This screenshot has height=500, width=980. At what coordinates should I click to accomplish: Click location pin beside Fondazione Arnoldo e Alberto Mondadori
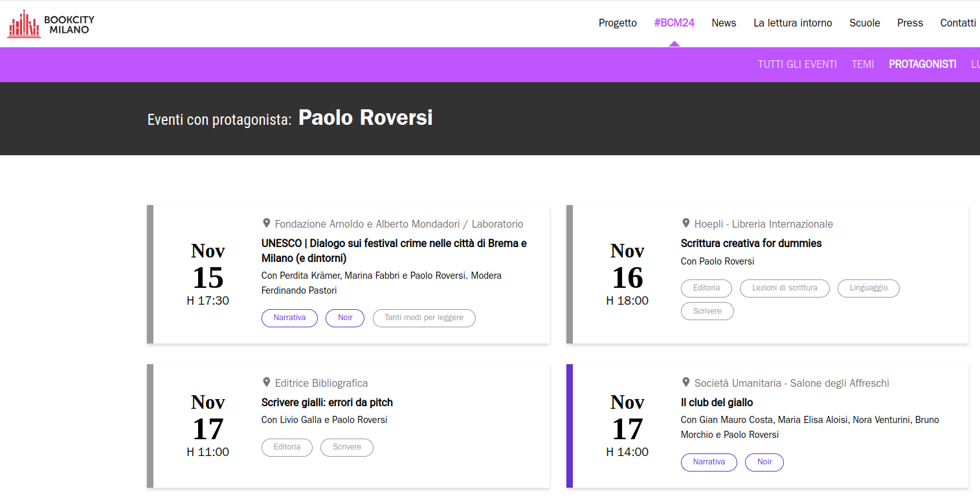click(x=266, y=223)
